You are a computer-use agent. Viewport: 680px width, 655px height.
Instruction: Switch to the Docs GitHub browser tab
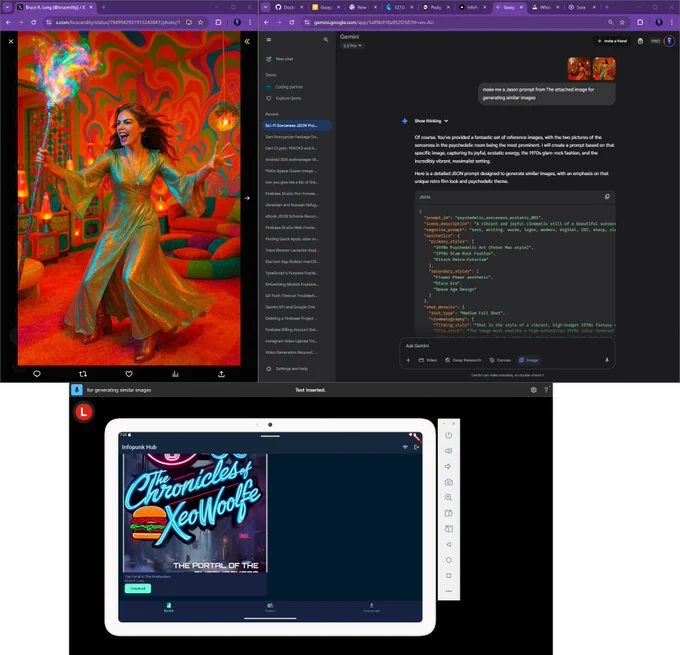click(x=290, y=7)
